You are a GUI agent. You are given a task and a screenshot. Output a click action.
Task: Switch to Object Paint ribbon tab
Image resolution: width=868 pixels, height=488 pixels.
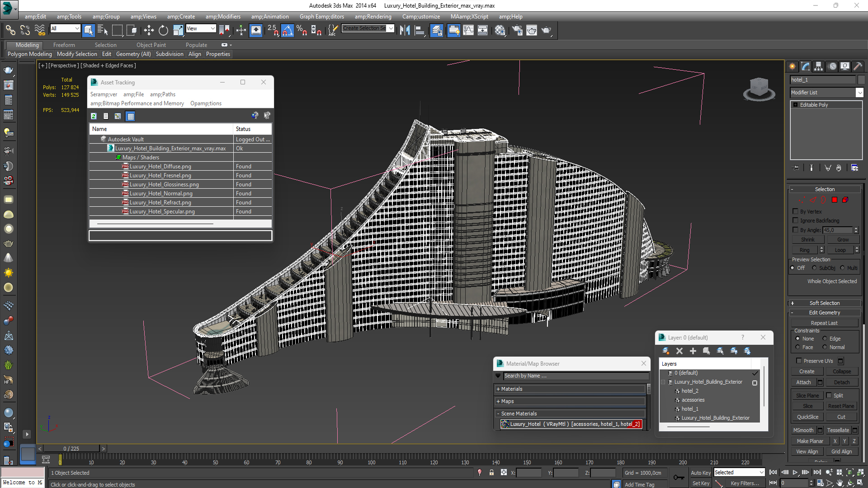point(151,45)
